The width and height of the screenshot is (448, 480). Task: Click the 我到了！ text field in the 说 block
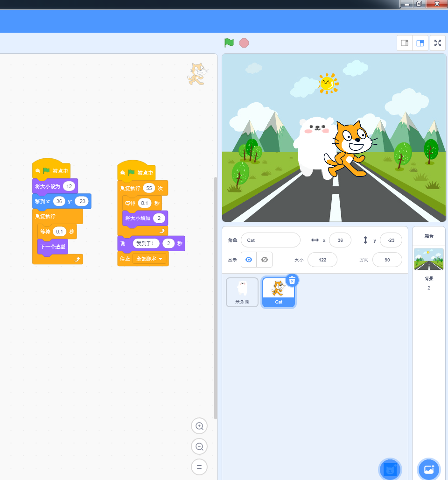tap(146, 243)
